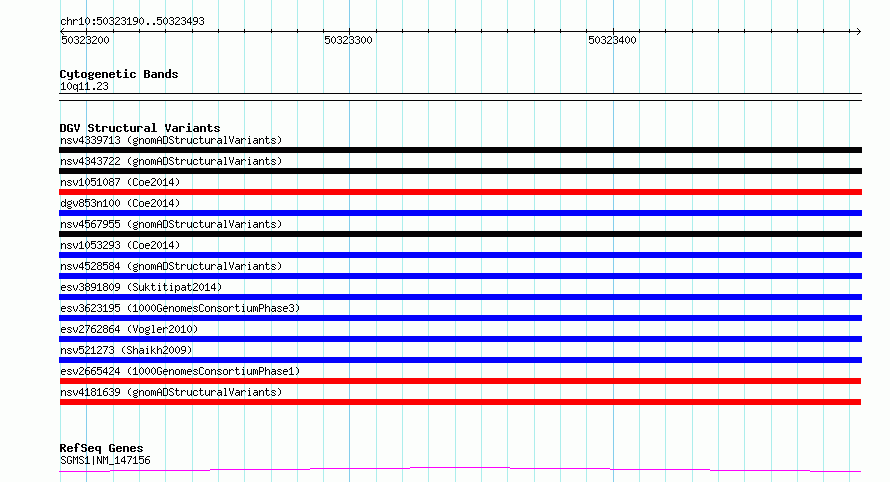Click the blue bar under dgv853n100
890x482 pixels.
(460, 213)
